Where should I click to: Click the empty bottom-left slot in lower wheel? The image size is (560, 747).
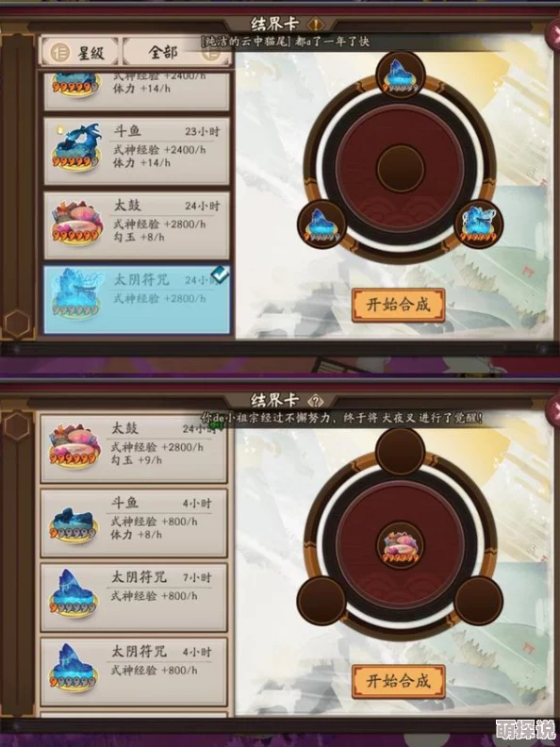pyautogui.click(x=321, y=601)
